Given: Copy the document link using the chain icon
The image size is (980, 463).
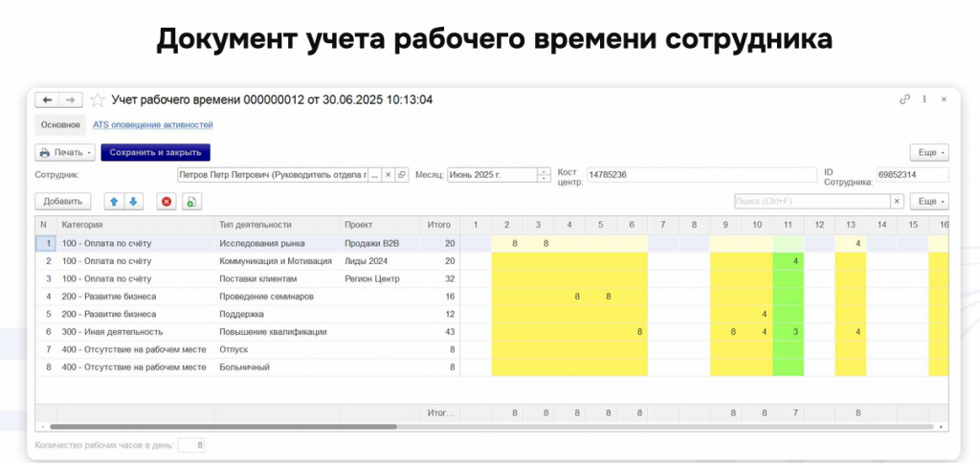Looking at the screenshot, I should click(x=904, y=99).
